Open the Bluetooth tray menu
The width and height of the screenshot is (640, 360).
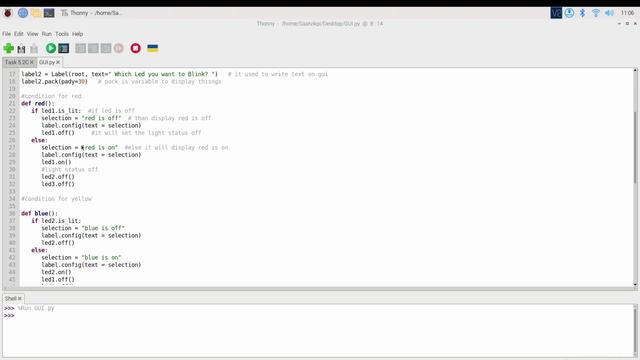[x=582, y=13]
